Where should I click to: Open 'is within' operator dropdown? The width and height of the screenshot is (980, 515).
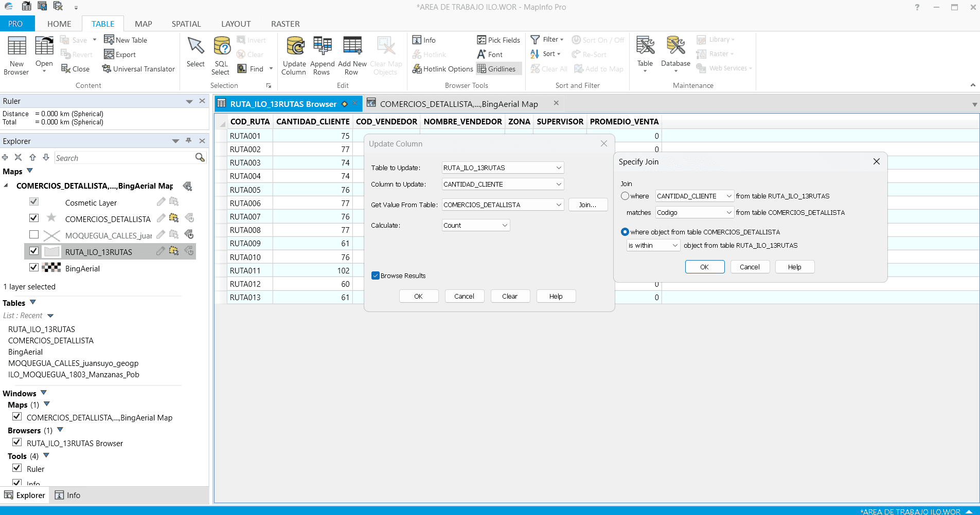[x=653, y=245]
